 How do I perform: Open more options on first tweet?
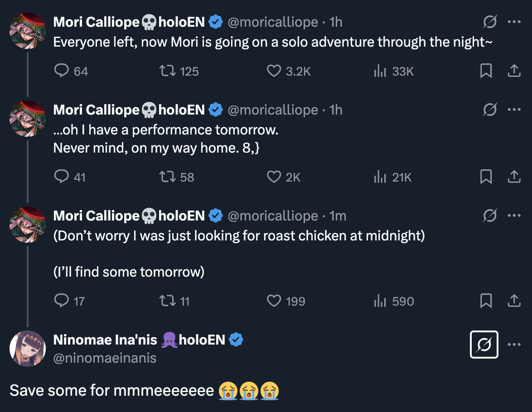514,21
